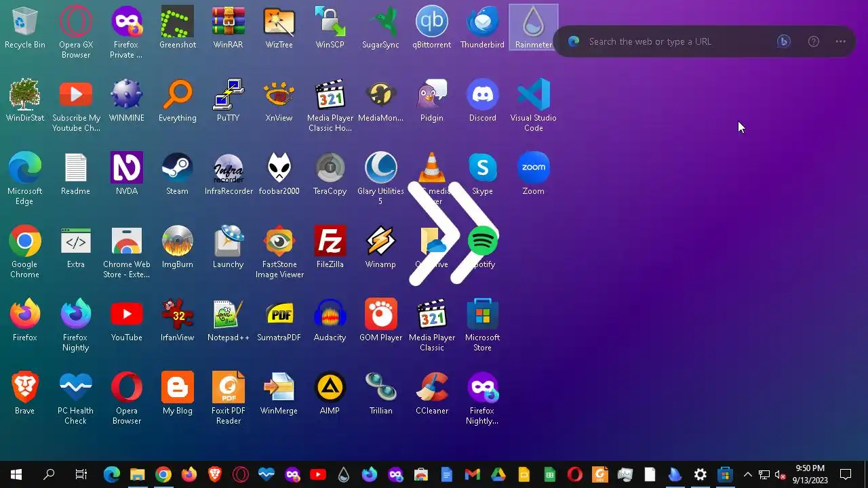The width and height of the screenshot is (868, 488).
Task: Click the Chrome Web Store shortcut
Action: (126, 252)
